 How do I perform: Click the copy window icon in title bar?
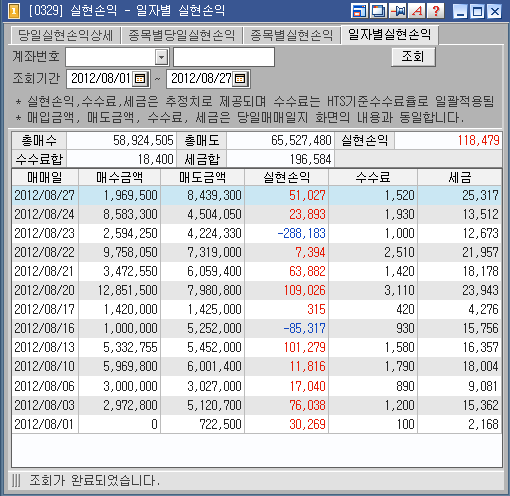coord(378,11)
